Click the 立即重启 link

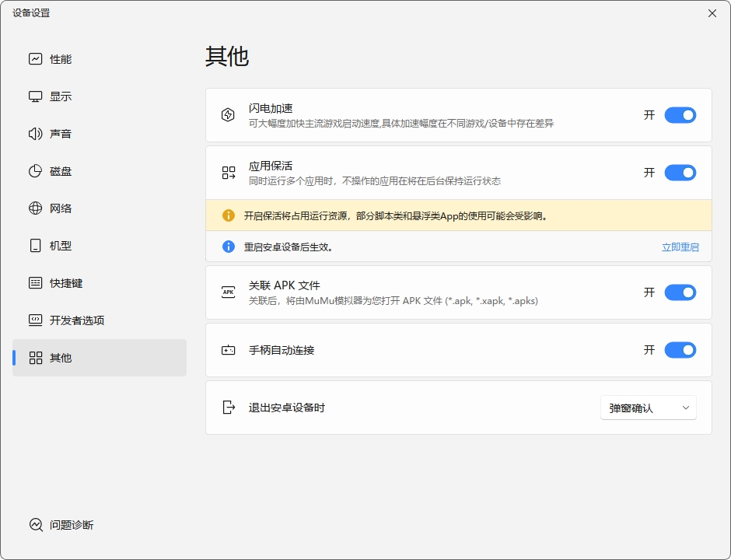[x=680, y=247]
